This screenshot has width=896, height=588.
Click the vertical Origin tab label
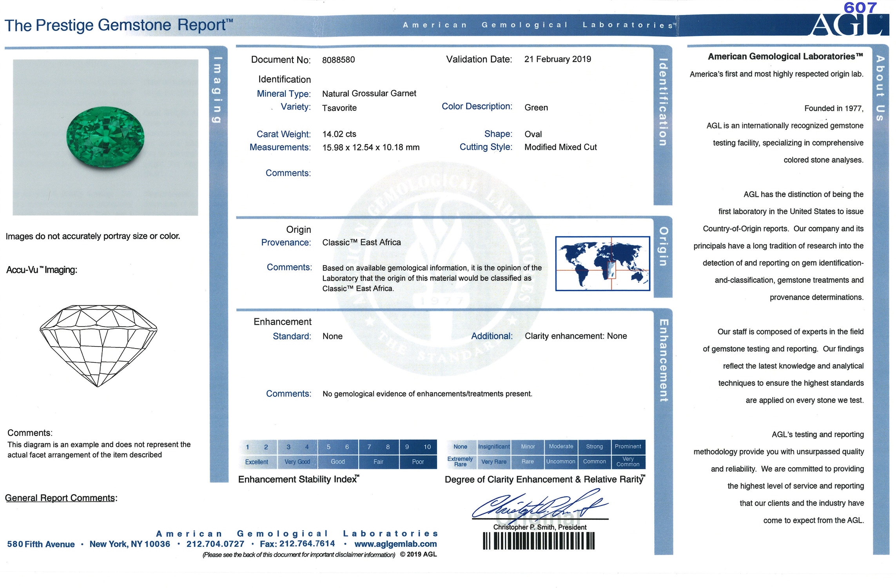pyautogui.click(x=663, y=246)
